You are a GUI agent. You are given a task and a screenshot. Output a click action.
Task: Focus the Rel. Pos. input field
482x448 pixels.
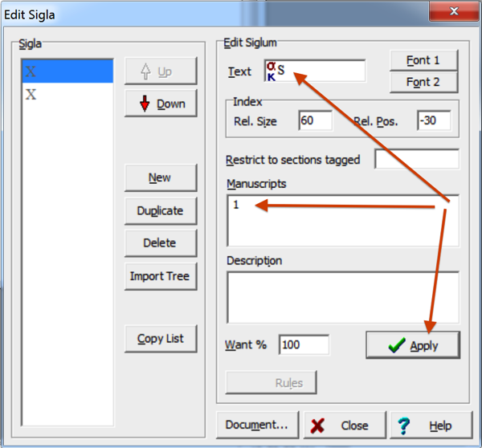(434, 121)
